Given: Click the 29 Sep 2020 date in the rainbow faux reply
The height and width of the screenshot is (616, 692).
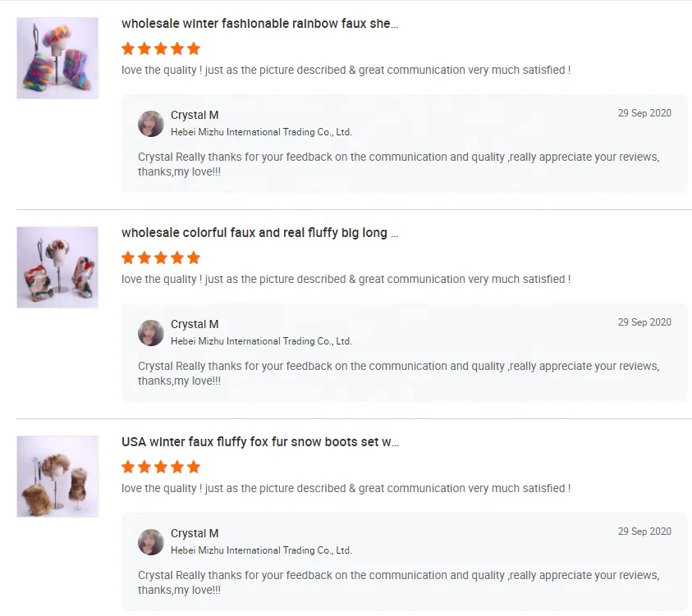Looking at the screenshot, I should pos(644,113).
